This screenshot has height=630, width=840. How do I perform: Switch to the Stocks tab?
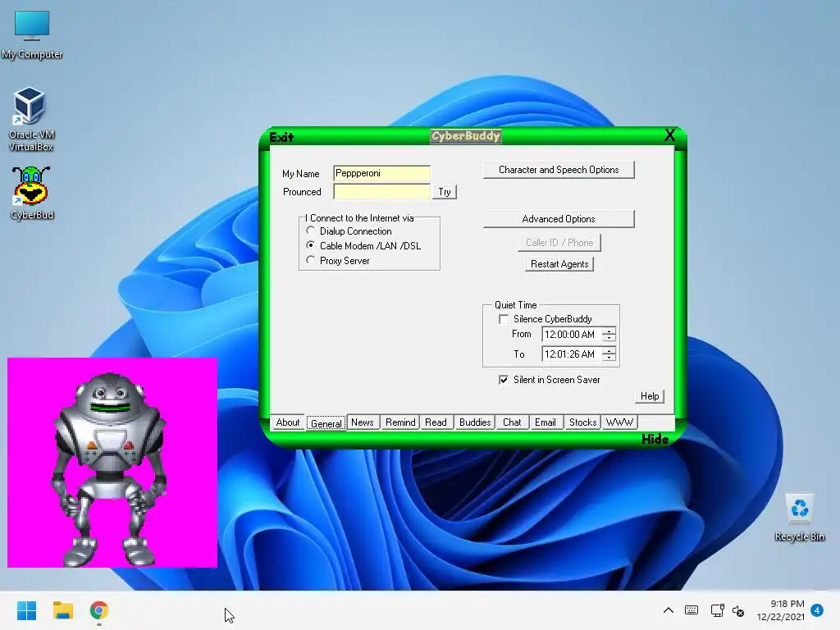(582, 422)
